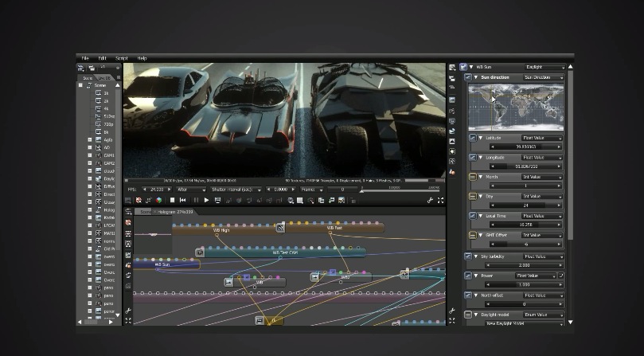Collapse the Scene root in the outliner
Viewport: 644px width, 356px height.
pos(80,85)
